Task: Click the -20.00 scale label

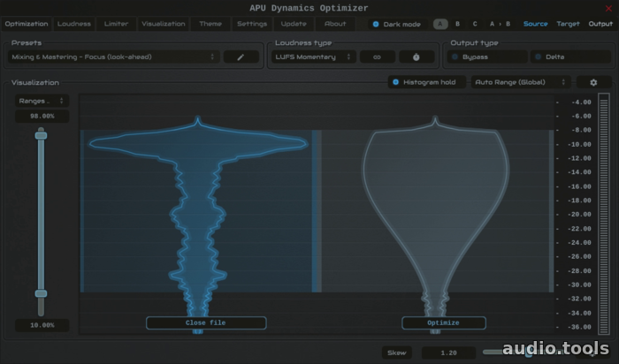Action: (x=579, y=215)
